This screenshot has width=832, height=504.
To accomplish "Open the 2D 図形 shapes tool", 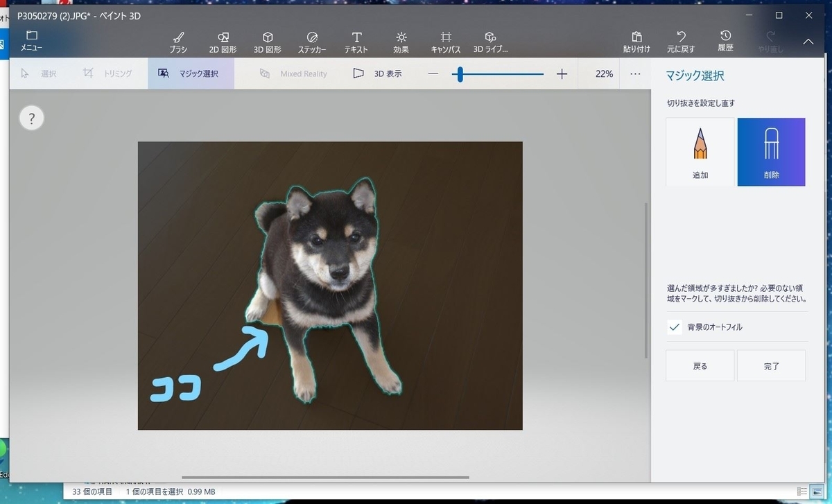I will click(x=223, y=42).
